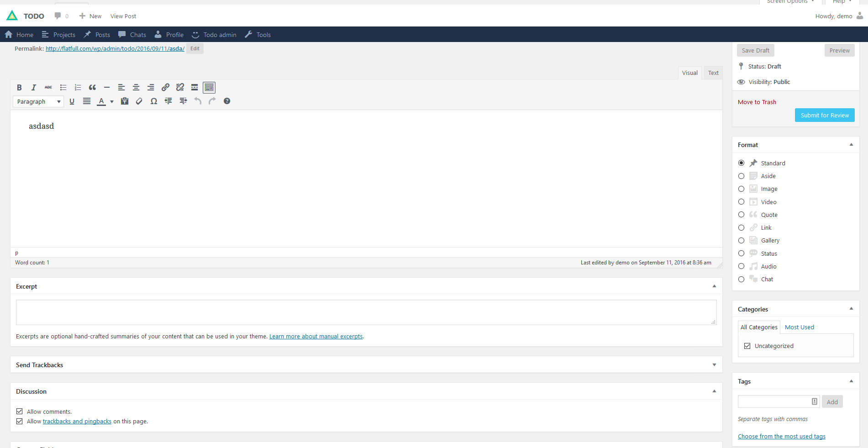The image size is (868, 448).
Task: Select the Aside post format
Action: click(x=741, y=176)
